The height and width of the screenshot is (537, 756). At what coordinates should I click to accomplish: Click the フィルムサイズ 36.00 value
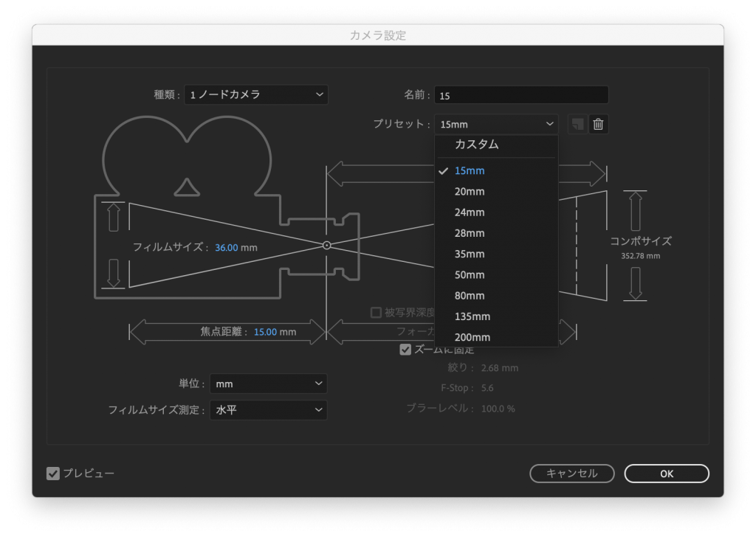[227, 248]
